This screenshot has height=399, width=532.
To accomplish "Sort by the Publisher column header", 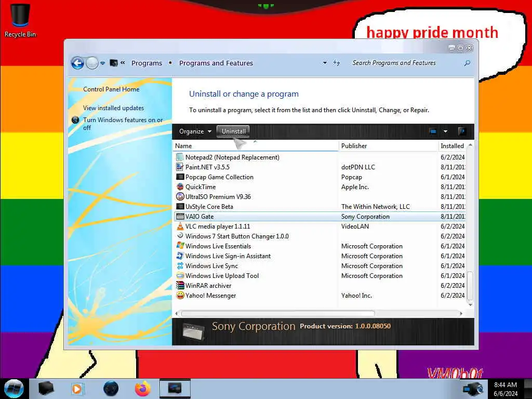I will tap(389, 146).
